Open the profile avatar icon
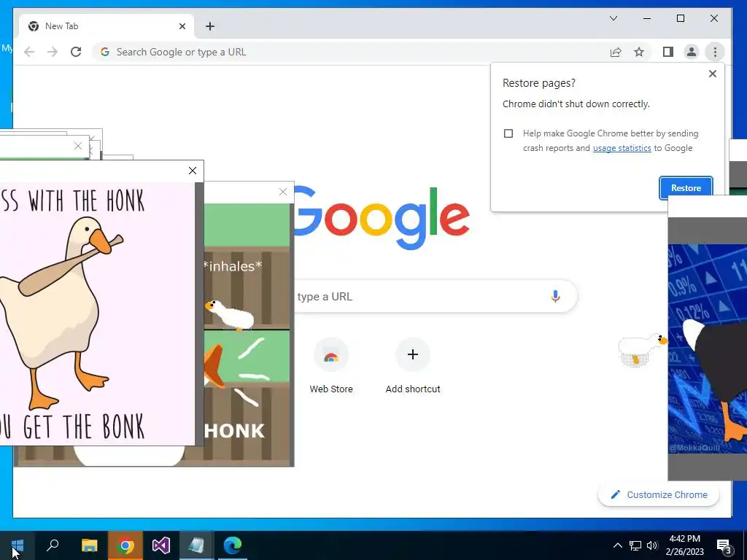 click(x=692, y=52)
